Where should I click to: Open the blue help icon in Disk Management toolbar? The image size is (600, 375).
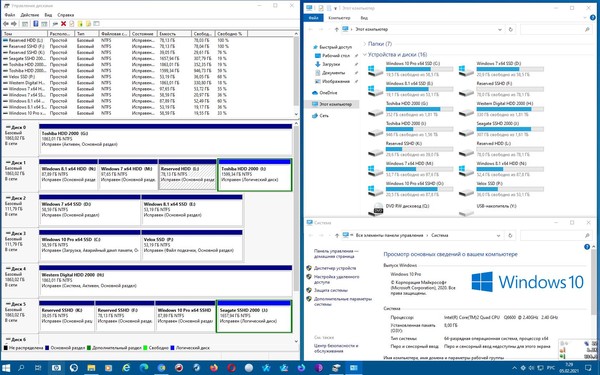[x=36, y=24]
